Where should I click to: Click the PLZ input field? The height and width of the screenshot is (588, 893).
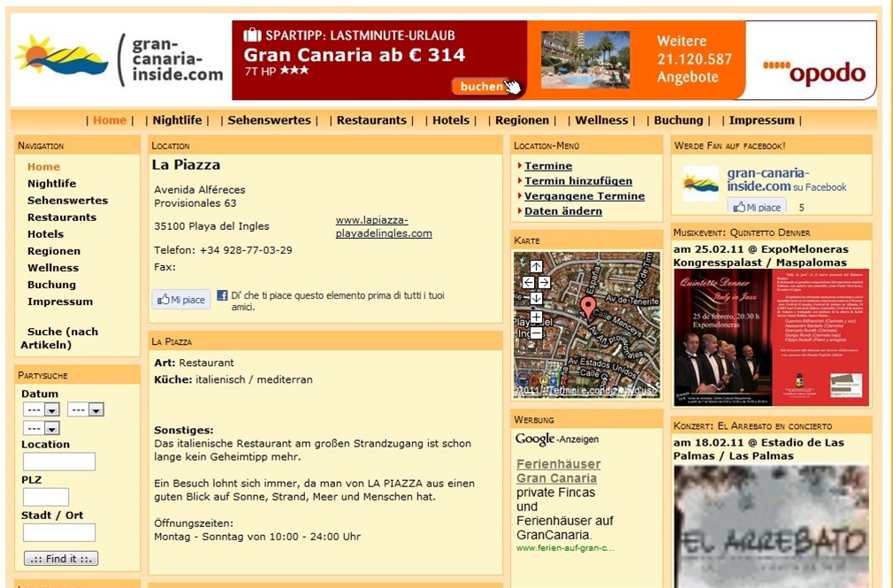(46, 497)
